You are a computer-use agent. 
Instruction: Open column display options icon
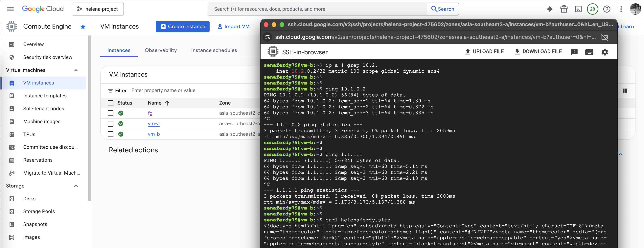[625, 91]
